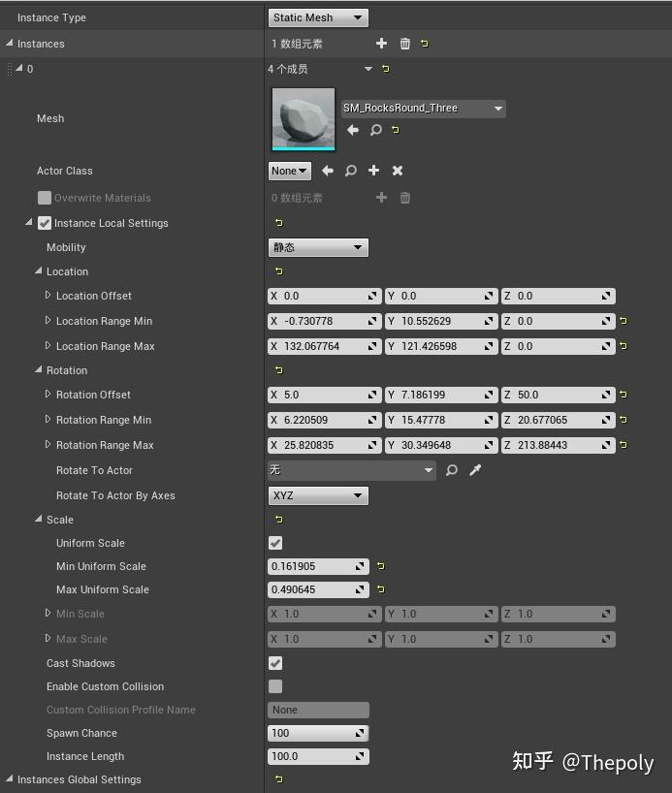This screenshot has width=672, height=793.
Task: Clear the Actor Class value
Action: pos(398,171)
